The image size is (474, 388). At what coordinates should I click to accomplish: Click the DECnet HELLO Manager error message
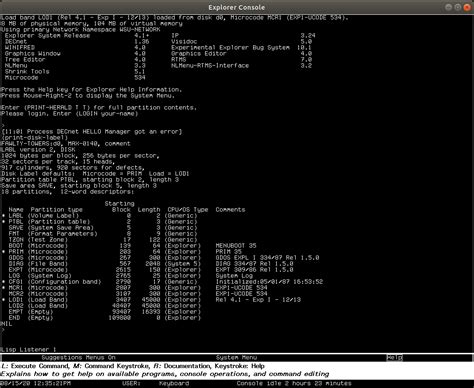click(x=92, y=132)
